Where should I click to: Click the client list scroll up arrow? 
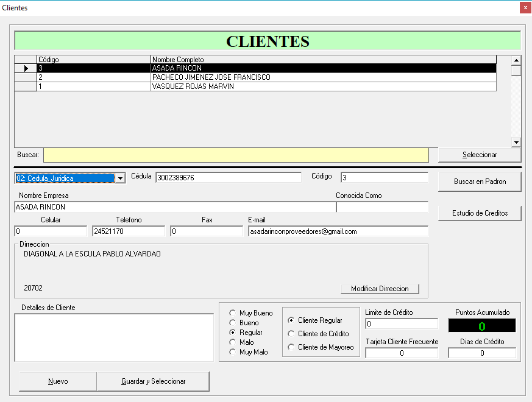click(x=516, y=60)
